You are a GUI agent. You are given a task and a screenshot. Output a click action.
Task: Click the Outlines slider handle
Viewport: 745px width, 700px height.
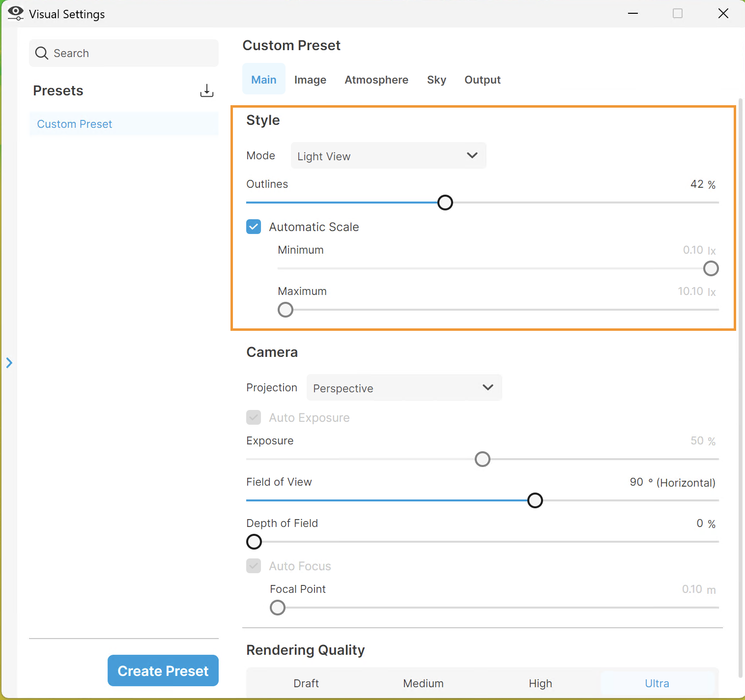[445, 203]
